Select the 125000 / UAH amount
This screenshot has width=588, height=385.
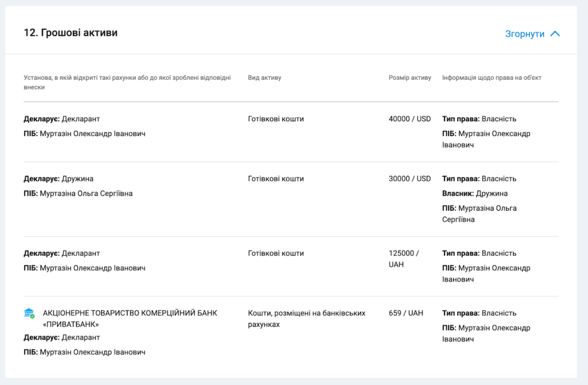pyautogui.click(x=404, y=259)
